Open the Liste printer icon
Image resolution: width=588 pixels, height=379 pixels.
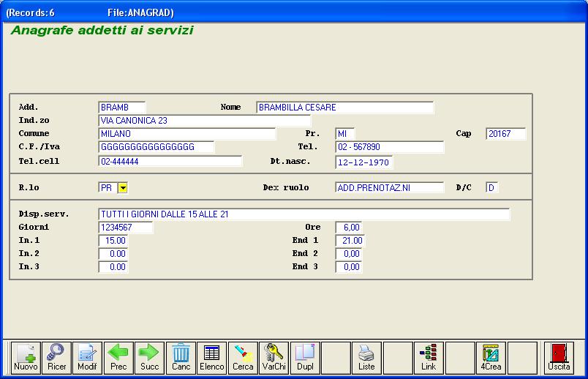pos(366,358)
